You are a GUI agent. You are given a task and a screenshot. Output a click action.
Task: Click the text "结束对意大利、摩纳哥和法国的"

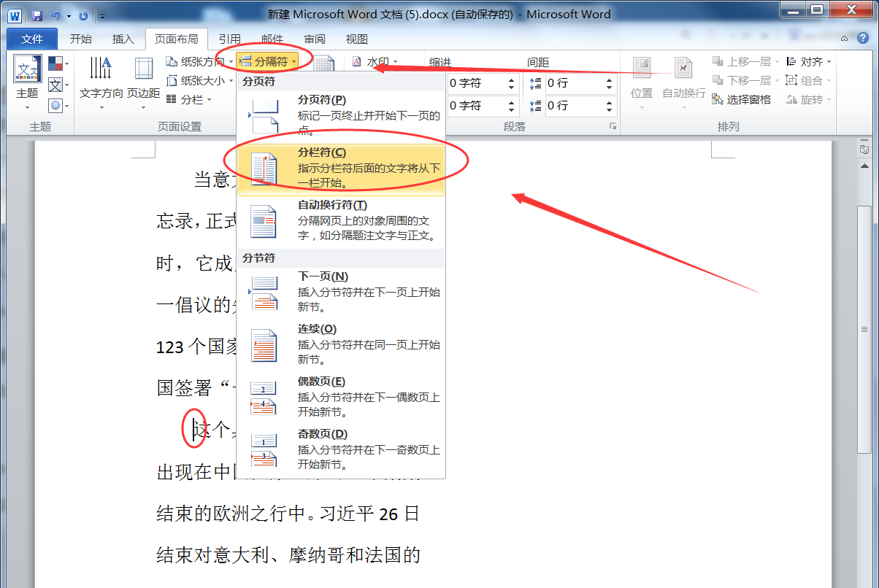coord(289,555)
